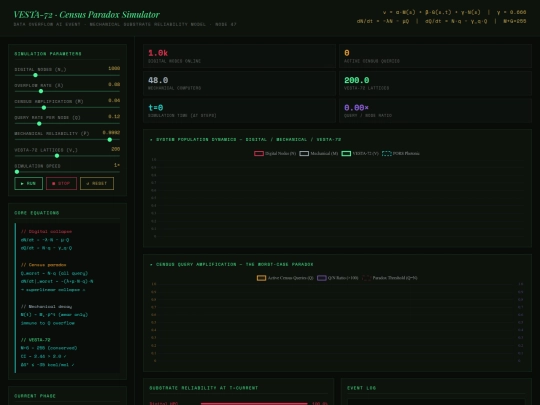Adjust the Census Amplification slider
Image resolution: width=540 pixels, height=405 pixels.
click(67, 107)
